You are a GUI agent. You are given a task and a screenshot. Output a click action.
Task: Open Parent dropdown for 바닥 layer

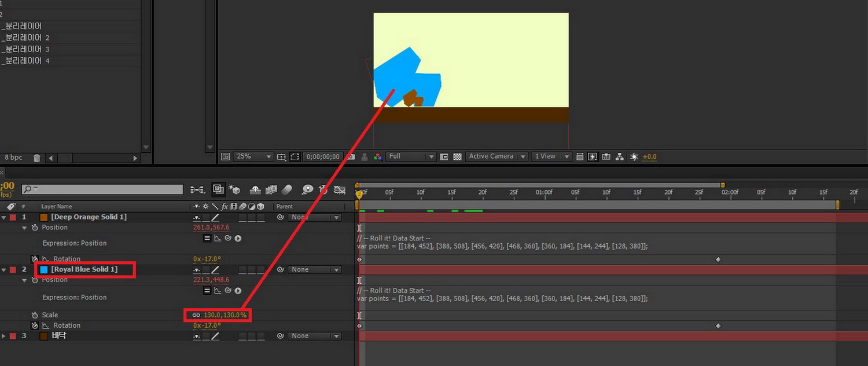click(315, 336)
